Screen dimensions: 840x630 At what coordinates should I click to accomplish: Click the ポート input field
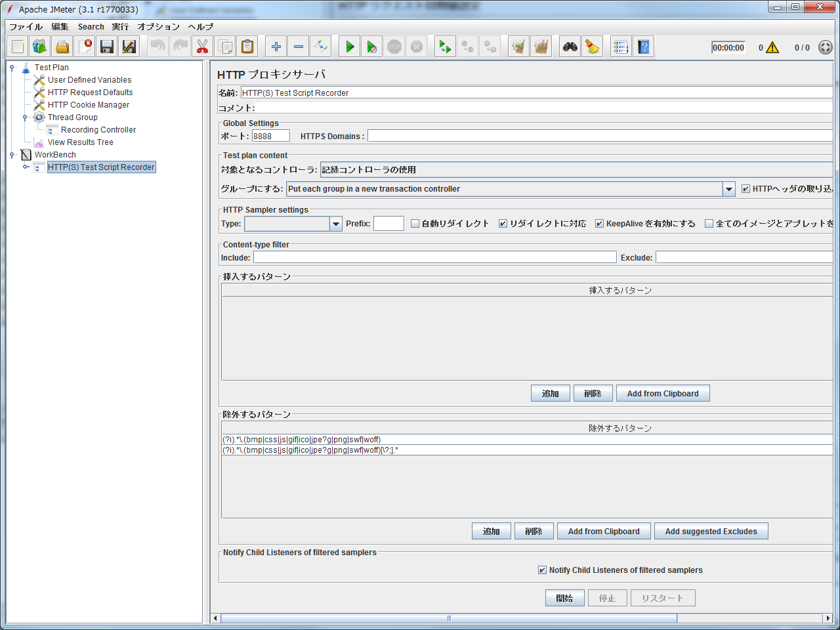pyautogui.click(x=270, y=136)
